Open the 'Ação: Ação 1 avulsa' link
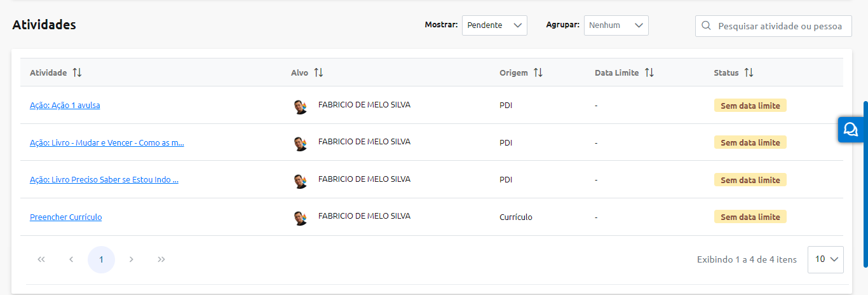The image size is (868, 295). point(65,106)
